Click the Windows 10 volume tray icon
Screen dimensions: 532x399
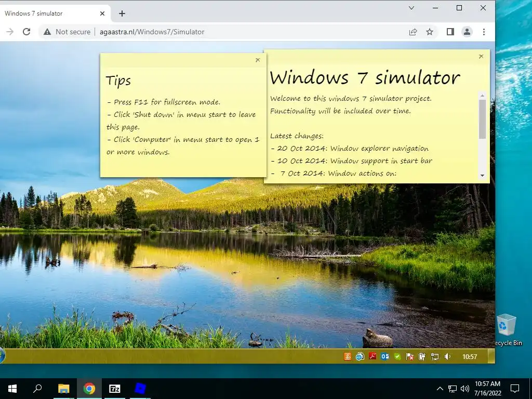(x=465, y=389)
